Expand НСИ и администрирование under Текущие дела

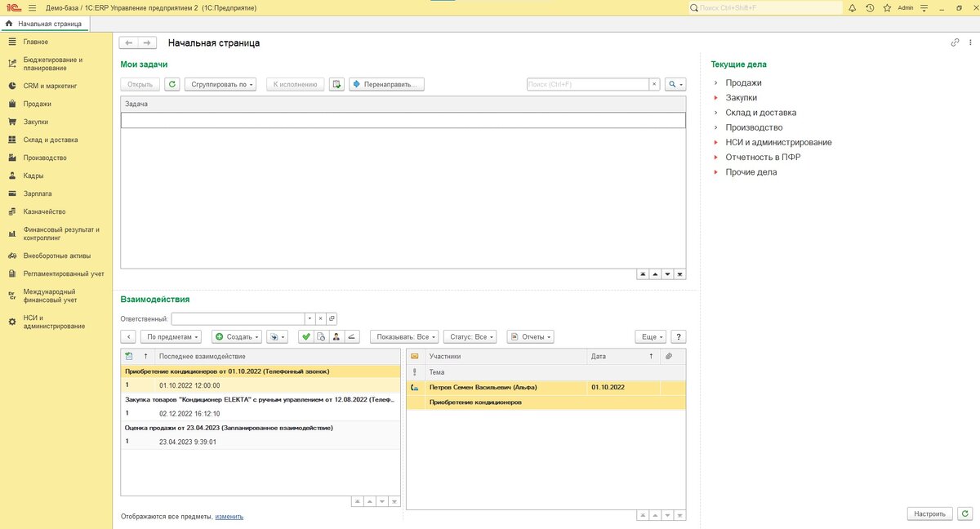coord(716,142)
